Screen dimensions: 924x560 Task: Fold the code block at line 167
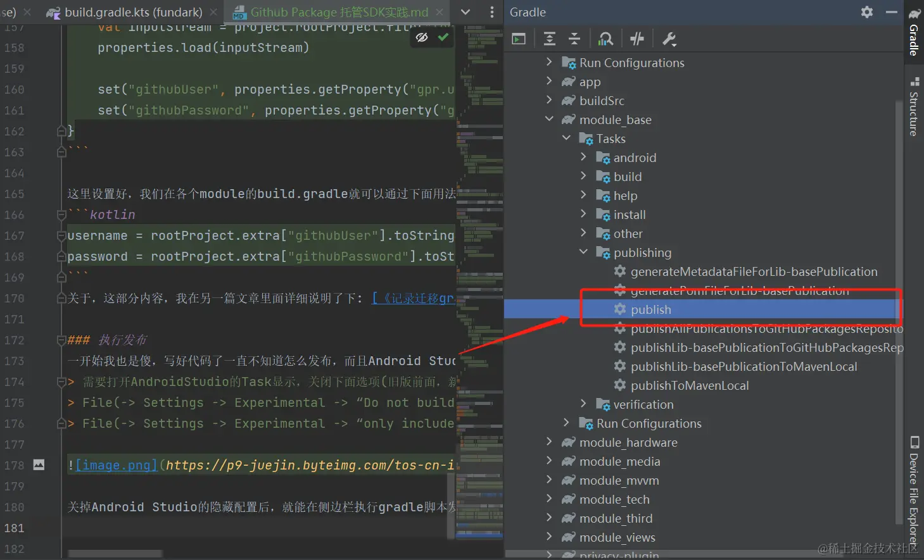pyautogui.click(x=61, y=235)
